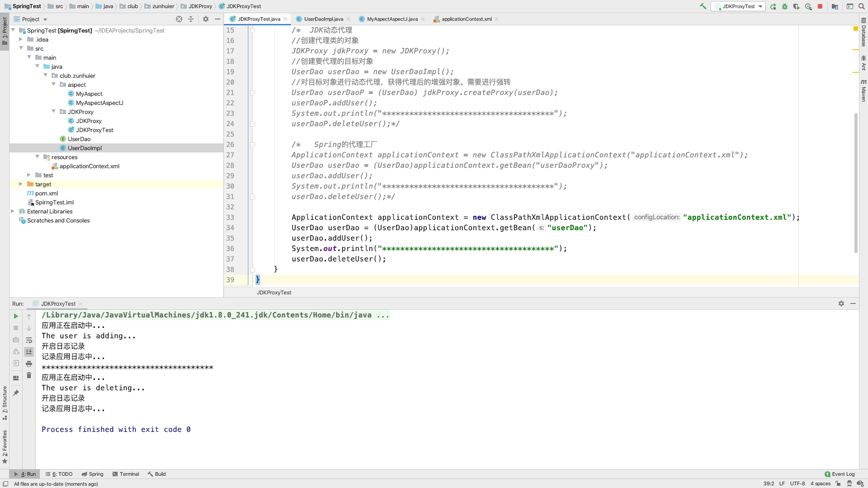This screenshot has height=488, width=868.
Task: Collapse the JDKProxy package
Action: (54, 112)
